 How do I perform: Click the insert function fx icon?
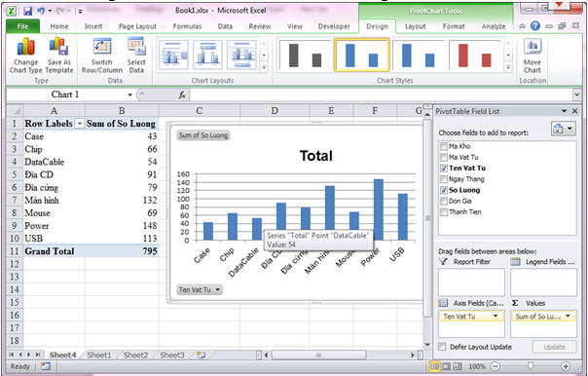click(x=182, y=94)
